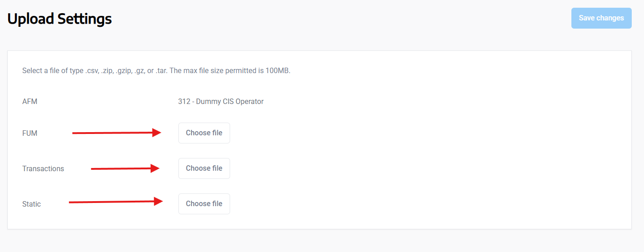Image resolution: width=644 pixels, height=252 pixels.
Task: Click the FUM field label
Action: pyautogui.click(x=29, y=133)
